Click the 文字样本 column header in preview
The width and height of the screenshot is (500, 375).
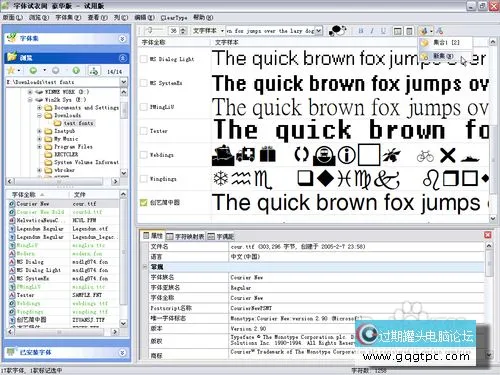click(348, 42)
